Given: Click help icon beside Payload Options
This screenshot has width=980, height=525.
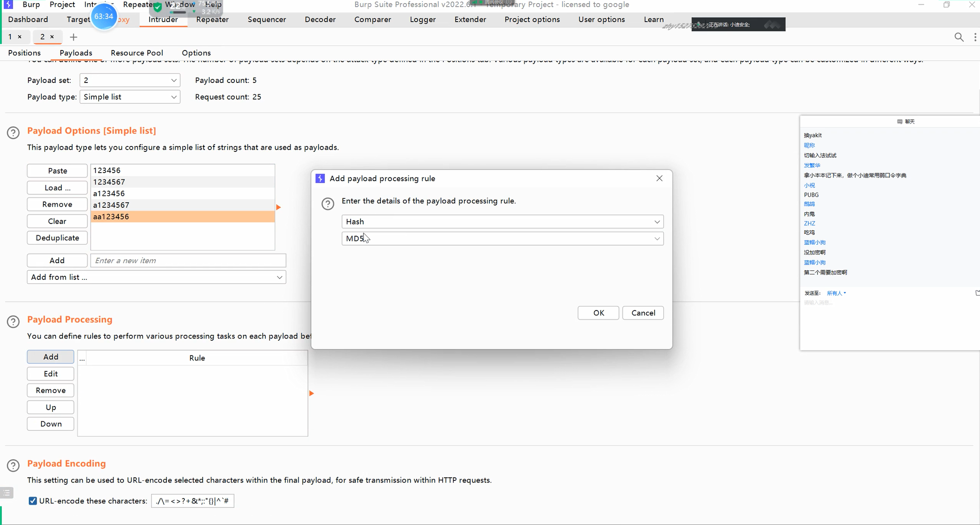Looking at the screenshot, I should click(x=13, y=132).
